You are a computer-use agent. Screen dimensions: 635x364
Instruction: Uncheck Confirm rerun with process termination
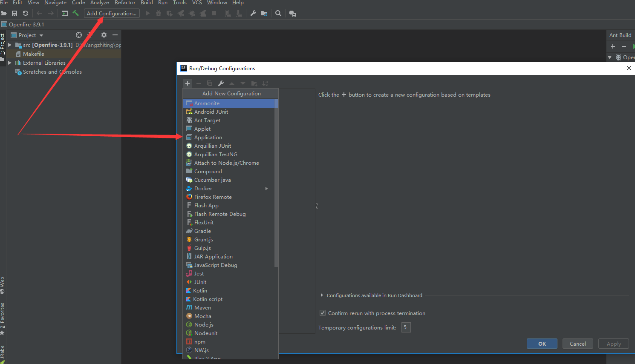[x=323, y=313]
